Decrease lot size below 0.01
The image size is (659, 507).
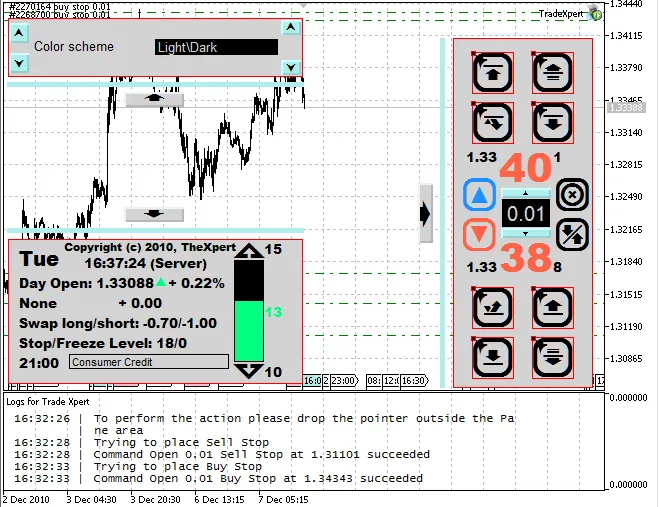525,234
